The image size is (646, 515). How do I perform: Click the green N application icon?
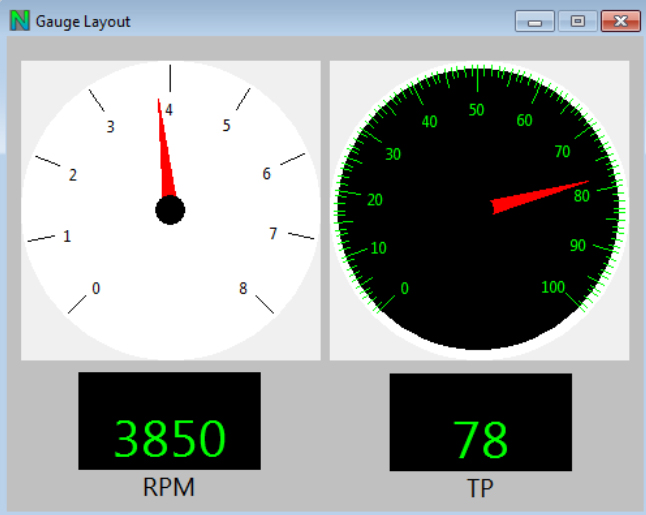pos(19,21)
